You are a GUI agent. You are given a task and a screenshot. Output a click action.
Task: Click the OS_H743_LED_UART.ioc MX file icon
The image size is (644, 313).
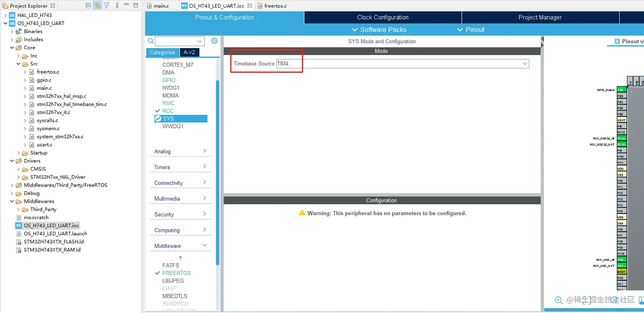click(19, 225)
